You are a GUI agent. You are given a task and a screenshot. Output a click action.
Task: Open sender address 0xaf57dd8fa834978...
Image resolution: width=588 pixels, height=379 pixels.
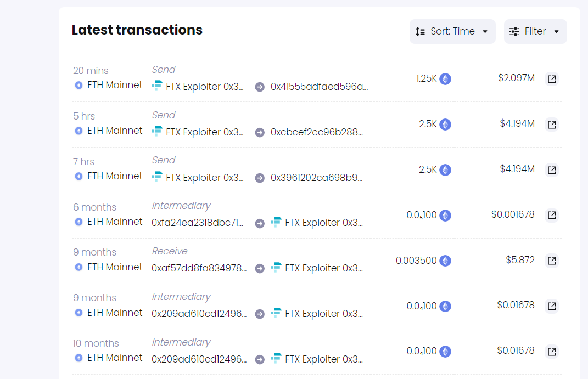(x=199, y=269)
